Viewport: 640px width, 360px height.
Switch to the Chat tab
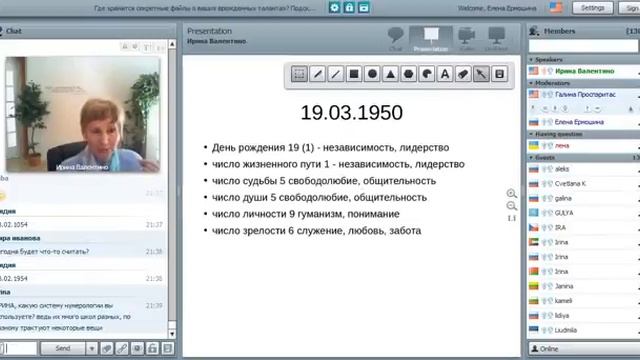pyautogui.click(x=395, y=39)
